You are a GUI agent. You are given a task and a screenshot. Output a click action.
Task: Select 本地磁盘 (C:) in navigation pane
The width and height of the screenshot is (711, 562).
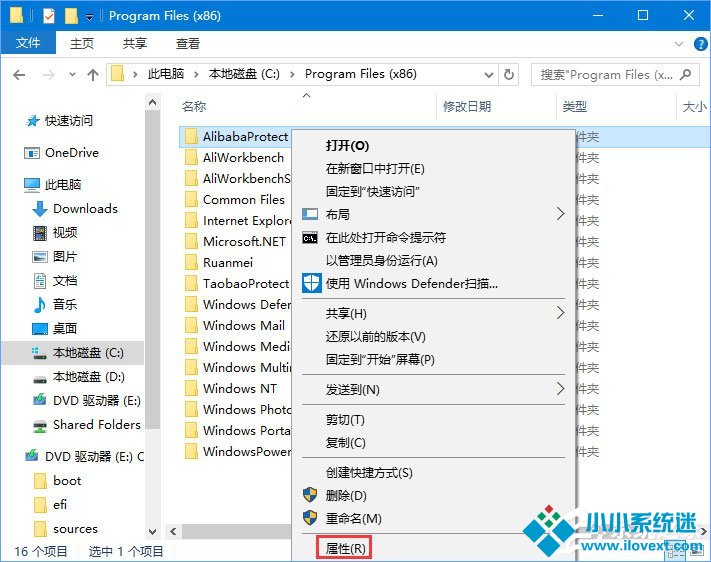(88, 352)
